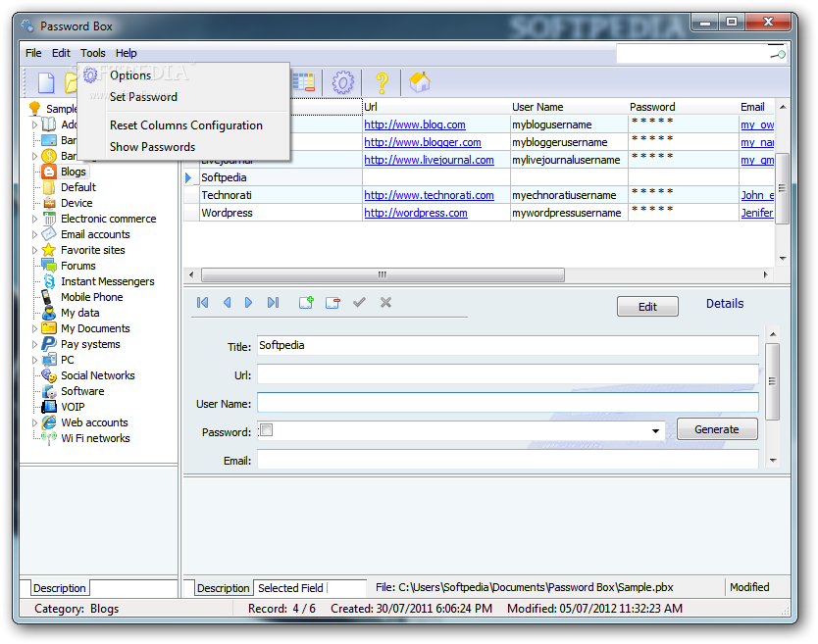Image resolution: width=818 pixels, height=644 pixels.
Task: Click the Pay systems PayPal icon
Action: coord(48,344)
